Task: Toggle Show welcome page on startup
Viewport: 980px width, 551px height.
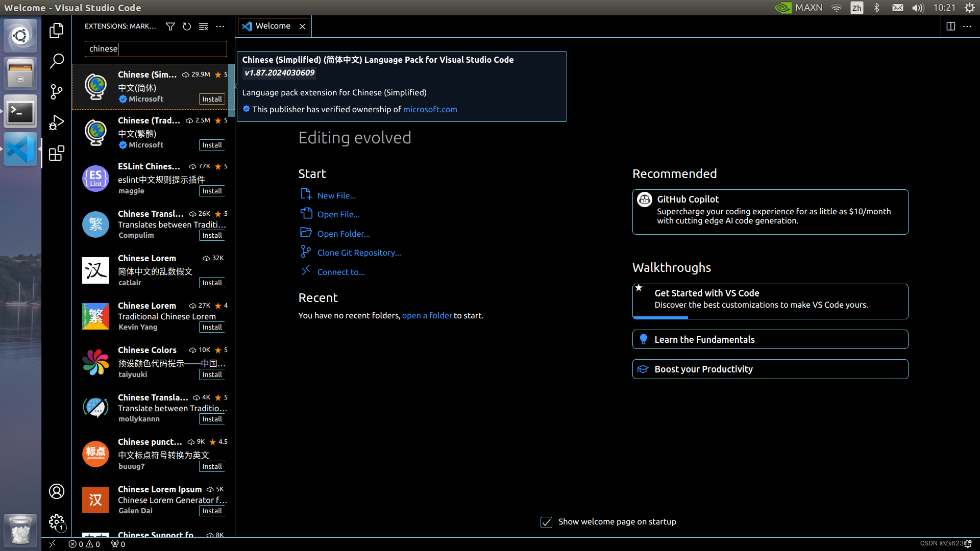Action: click(547, 521)
